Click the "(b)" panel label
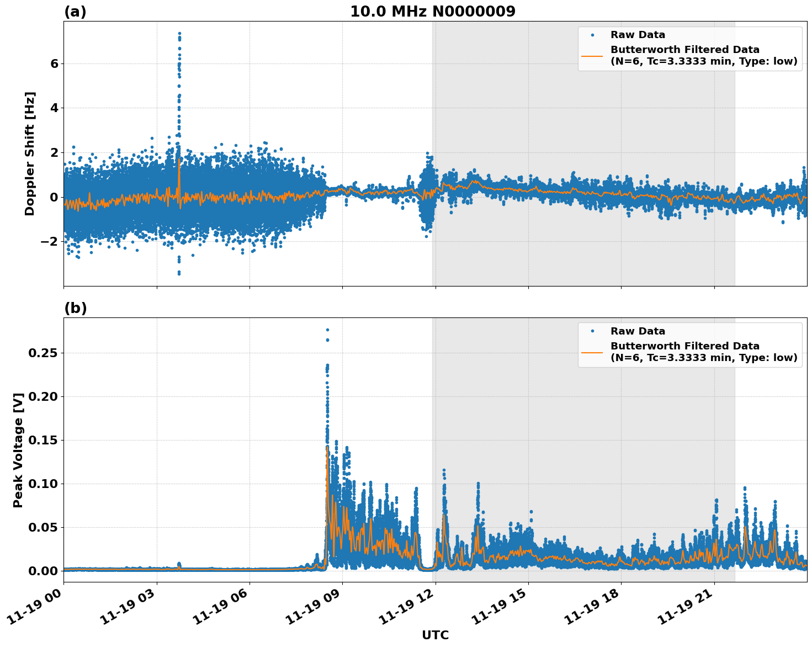The height and width of the screenshot is (647, 812). [75, 309]
